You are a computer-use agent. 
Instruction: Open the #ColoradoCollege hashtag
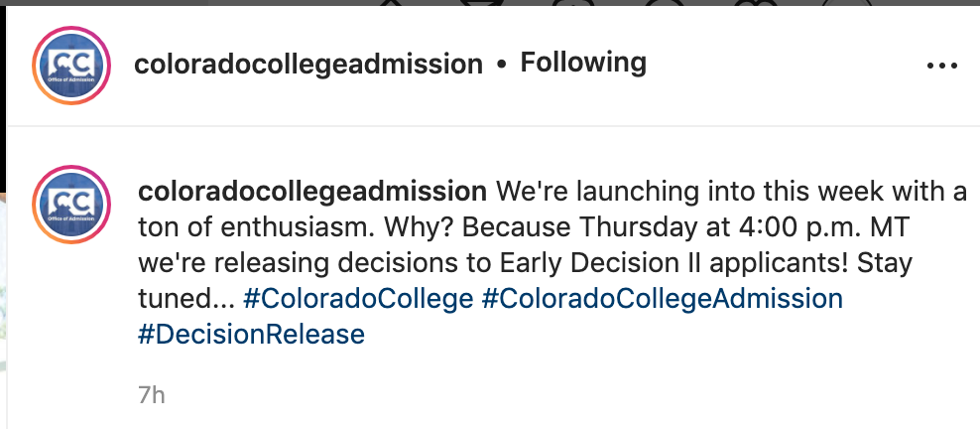[x=358, y=298]
